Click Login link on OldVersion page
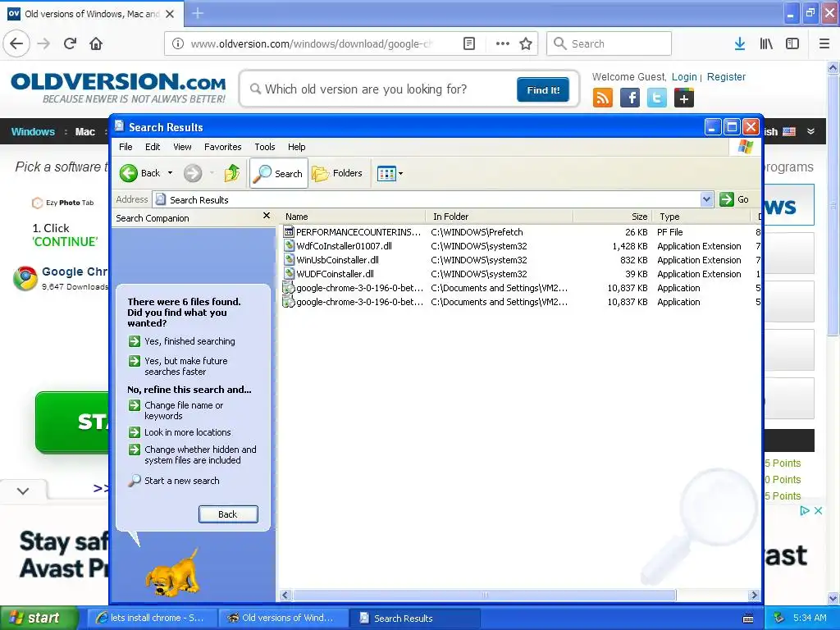The width and height of the screenshot is (840, 630). pos(684,76)
